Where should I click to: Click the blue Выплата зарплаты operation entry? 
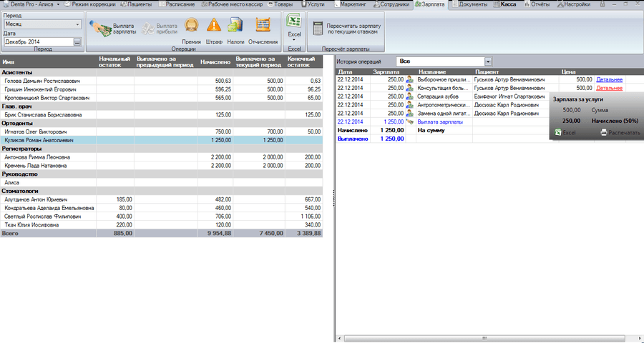[440, 122]
